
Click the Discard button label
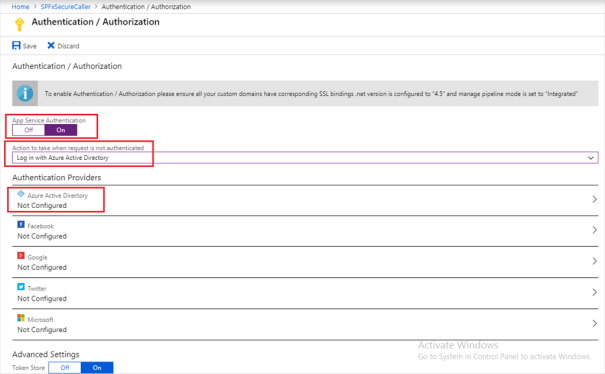(68, 46)
